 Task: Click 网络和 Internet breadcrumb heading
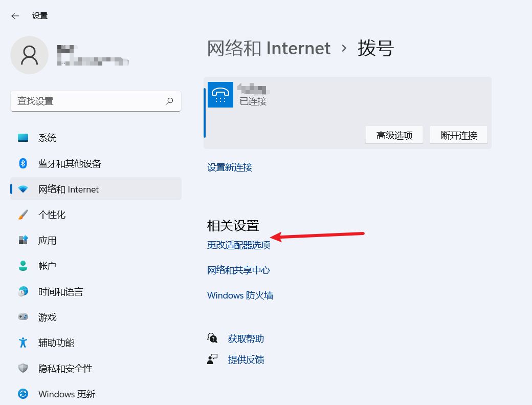[x=269, y=48]
